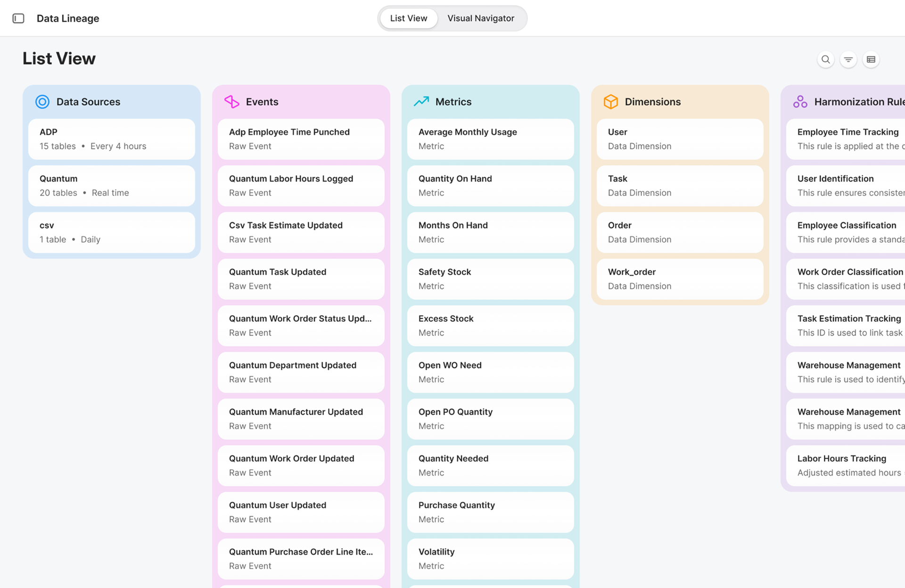
Task: Open Warehouse Management mapping rule
Action: click(846, 419)
